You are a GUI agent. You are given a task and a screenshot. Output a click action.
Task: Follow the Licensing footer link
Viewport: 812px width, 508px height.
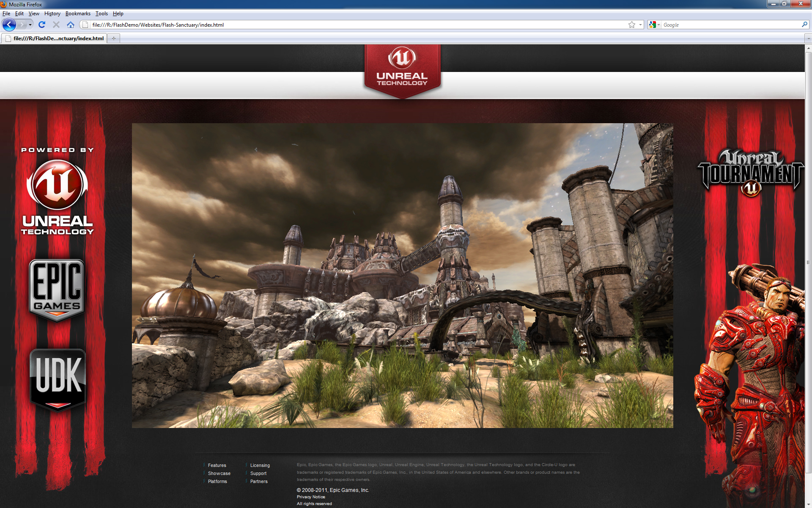pos(260,465)
